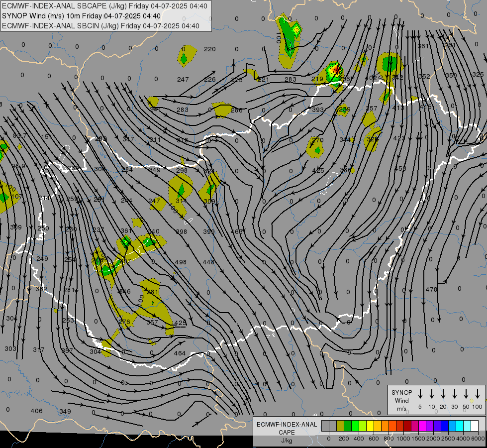Pick the pure yellow CAPE legend swatch

coord(370,426)
